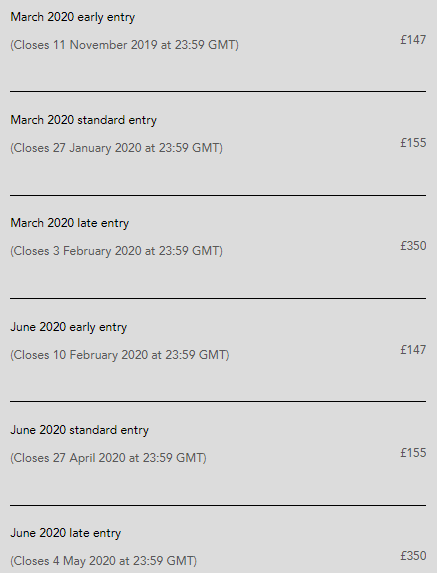The height and width of the screenshot is (573, 438).
Task: Click the divider above June 2020 late entry
Action: click(218, 505)
